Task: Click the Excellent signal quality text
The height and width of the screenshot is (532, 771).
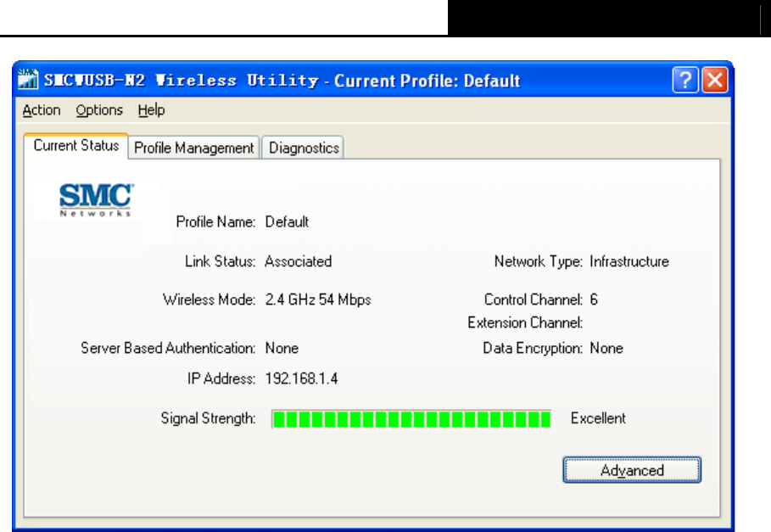Action: 598,418
